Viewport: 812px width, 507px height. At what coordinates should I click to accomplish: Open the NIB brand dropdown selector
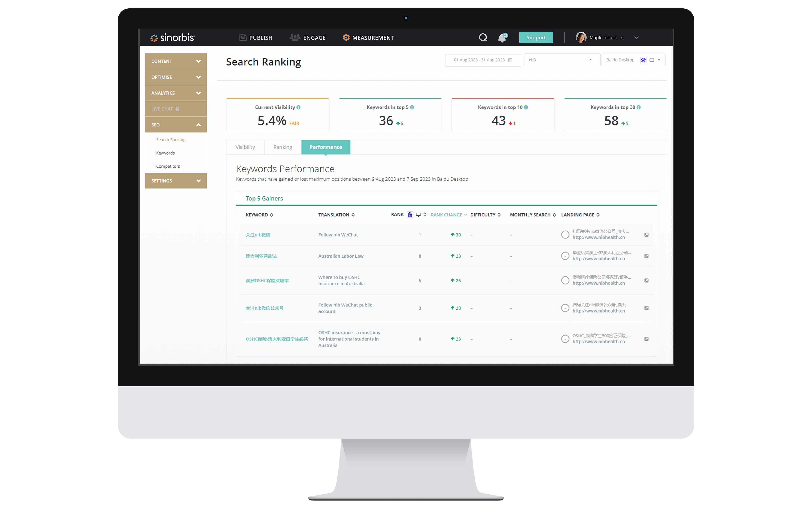tap(558, 59)
